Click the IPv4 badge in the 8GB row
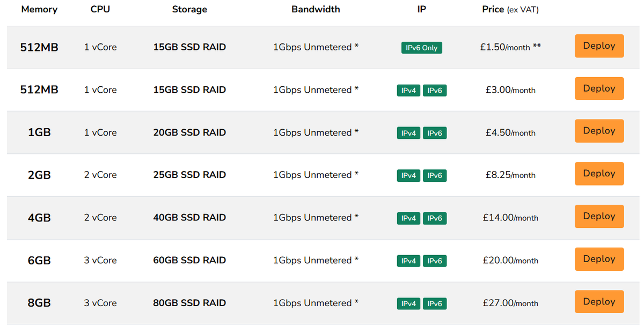 tap(408, 304)
